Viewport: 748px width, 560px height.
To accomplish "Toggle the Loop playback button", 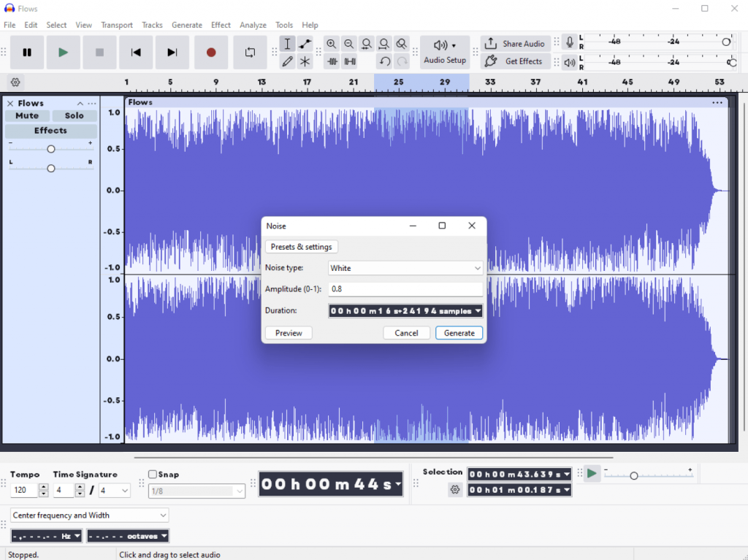I will point(250,53).
